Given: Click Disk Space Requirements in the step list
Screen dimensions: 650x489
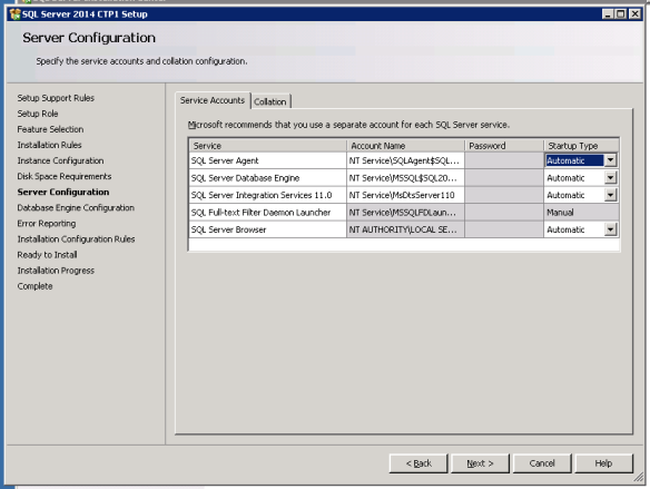Looking at the screenshot, I should [x=64, y=177].
